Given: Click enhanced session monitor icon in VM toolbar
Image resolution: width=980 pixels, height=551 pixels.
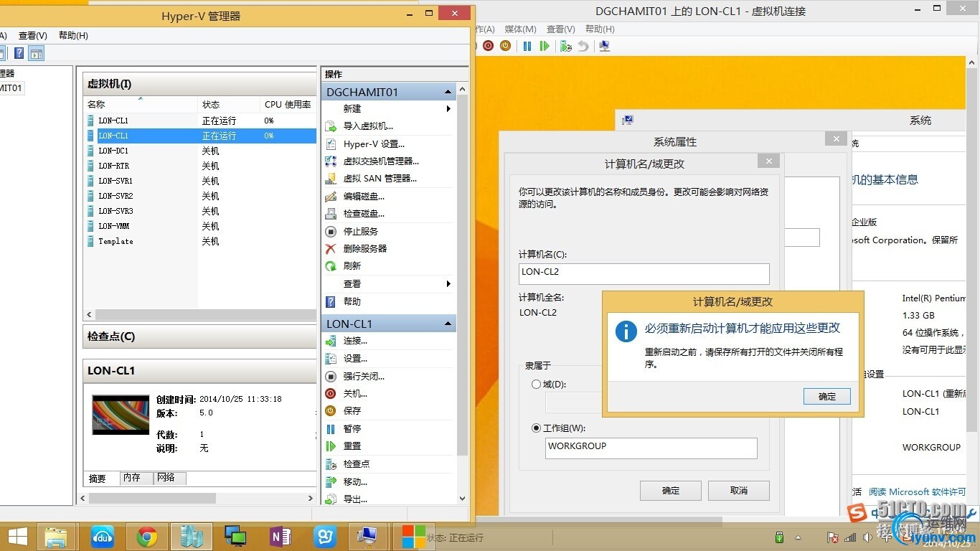Looking at the screenshot, I should coord(605,46).
